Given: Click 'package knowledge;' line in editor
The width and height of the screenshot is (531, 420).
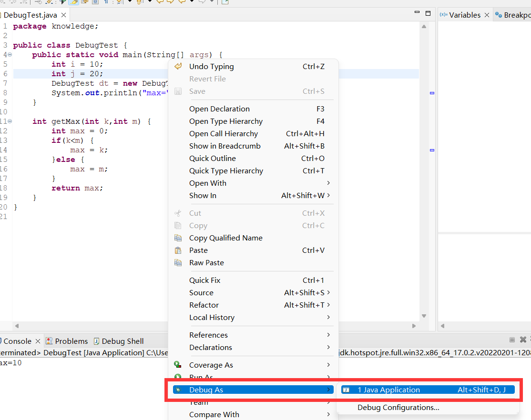Looking at the screenshot, I should [56, 26].
